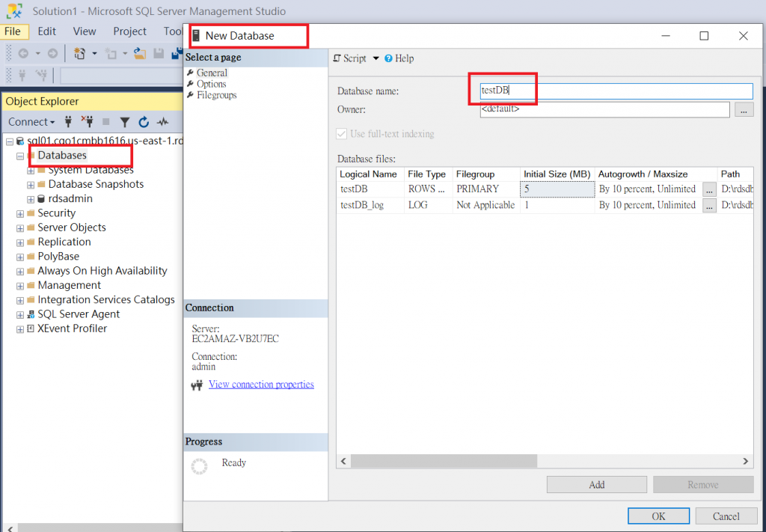
Task: Click OK to create the database
Action: point(658,516)
